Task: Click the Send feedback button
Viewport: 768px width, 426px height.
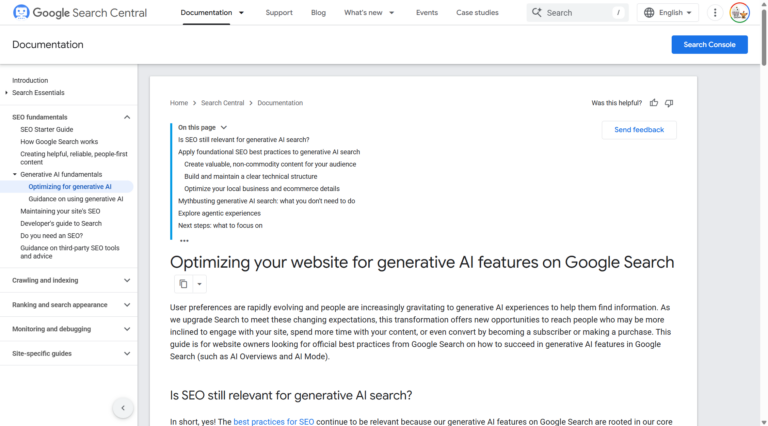Action: pyautogui.click(x=639, y=130)
